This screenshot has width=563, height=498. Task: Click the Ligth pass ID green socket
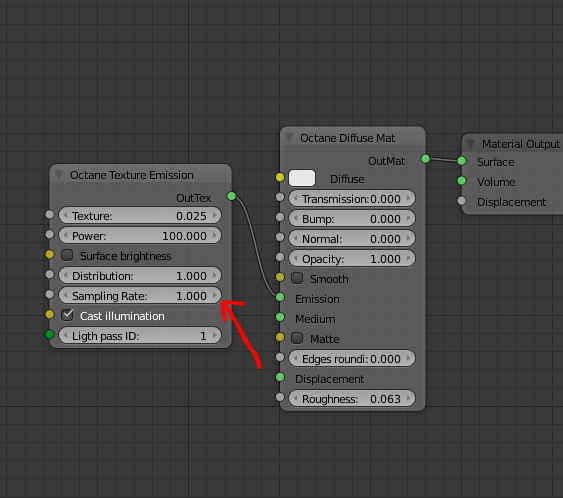click(x=50, y=335)
